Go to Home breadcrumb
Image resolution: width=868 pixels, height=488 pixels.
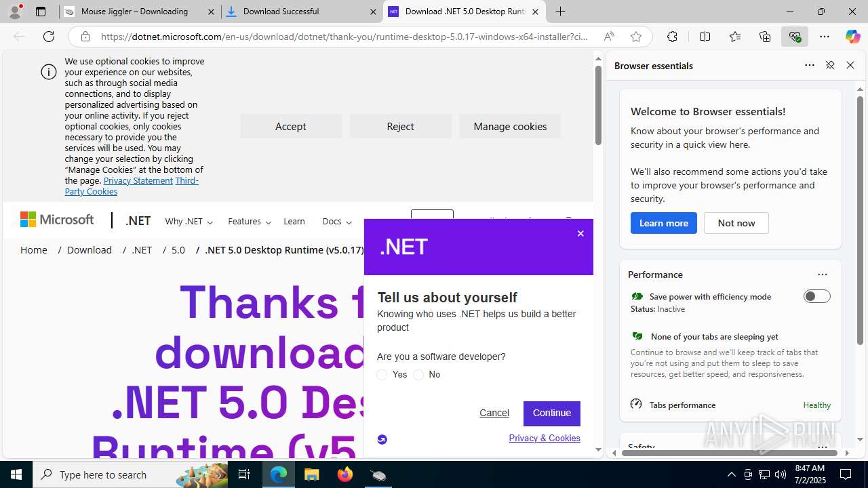pyautogui.click(x=34, y=250)
